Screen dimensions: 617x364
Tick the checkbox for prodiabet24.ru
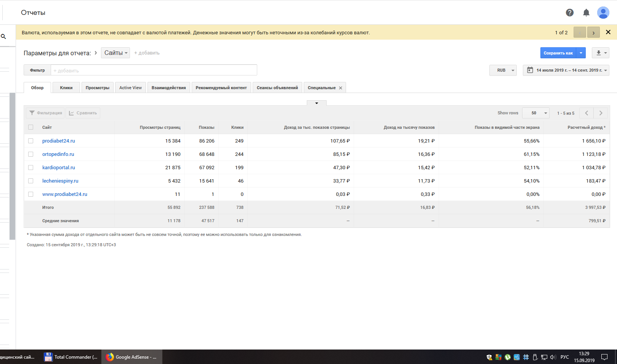(31, 141)
